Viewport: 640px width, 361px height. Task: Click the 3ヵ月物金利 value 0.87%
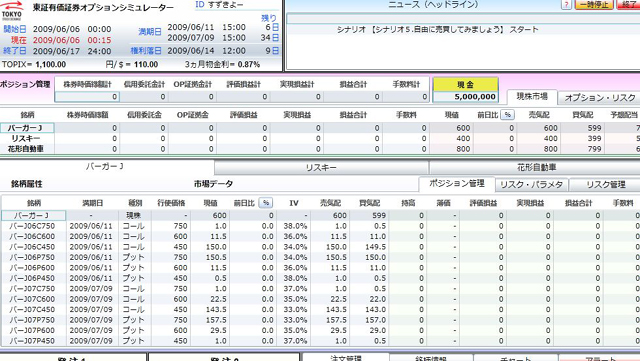pyautogui.click(x=248, y=65)
